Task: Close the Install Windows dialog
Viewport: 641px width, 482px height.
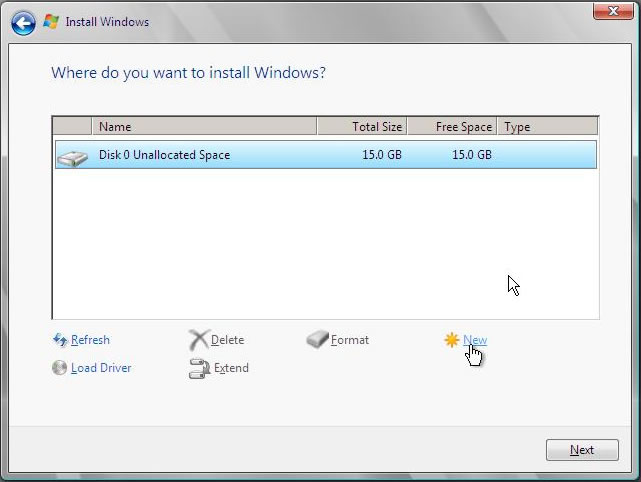Action: (606, 11)
